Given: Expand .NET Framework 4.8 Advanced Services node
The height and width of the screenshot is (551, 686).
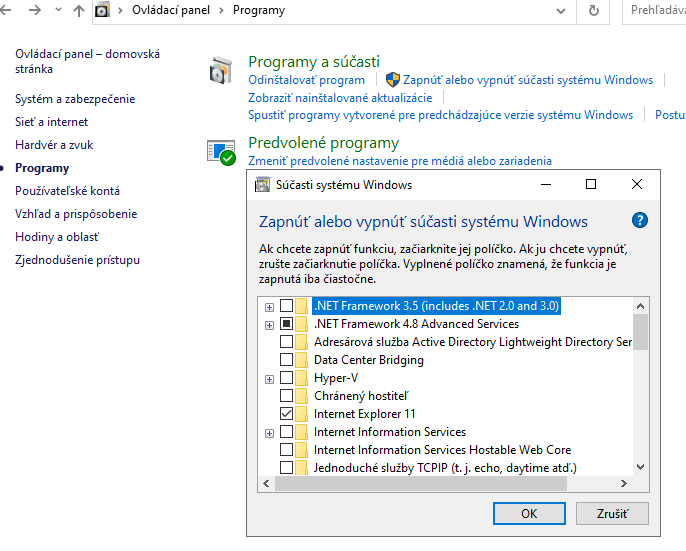Looking at the screenshot, I should [270, 325].
